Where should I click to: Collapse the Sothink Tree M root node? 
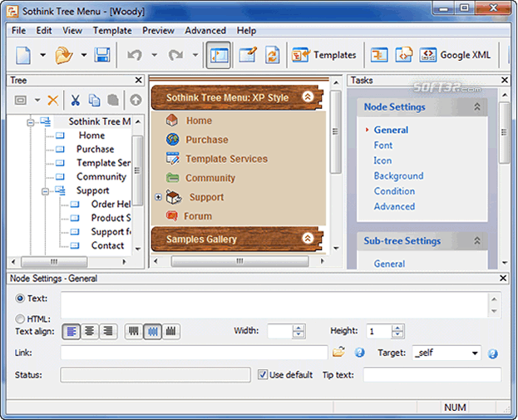tap(31, 122)
